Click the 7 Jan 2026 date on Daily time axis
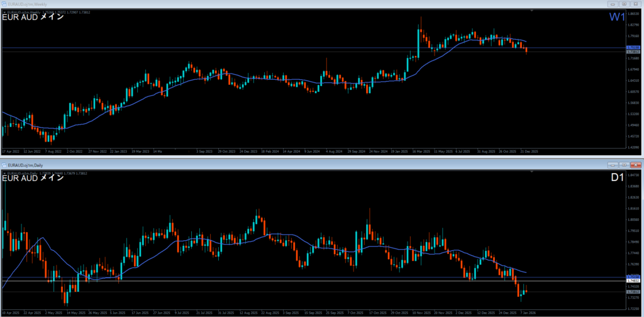The width and height of the screenshot is (644, 317). point(528,313)
